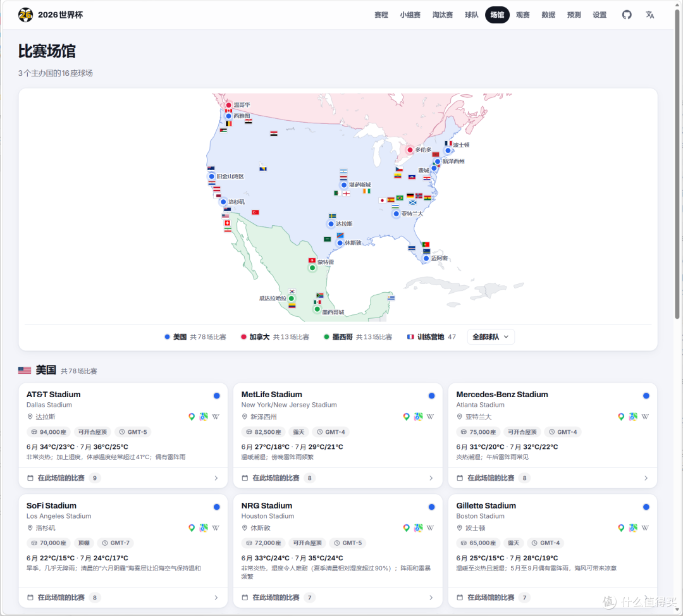Click the blue dot on Gillette Stadium card
Screen dimensions: 683x616
(x=646, y=507)
